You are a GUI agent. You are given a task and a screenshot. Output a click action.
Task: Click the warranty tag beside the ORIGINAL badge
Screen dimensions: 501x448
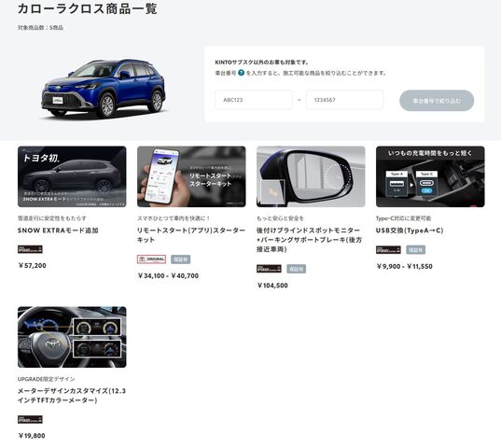(180, 259)
